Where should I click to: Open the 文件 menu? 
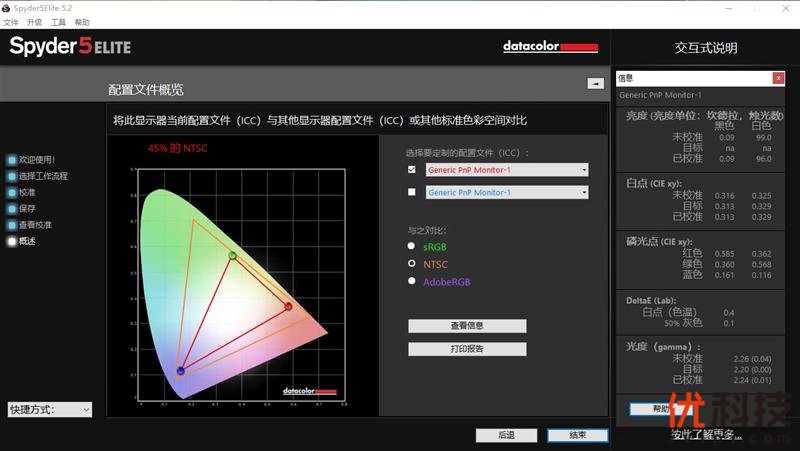11,22
